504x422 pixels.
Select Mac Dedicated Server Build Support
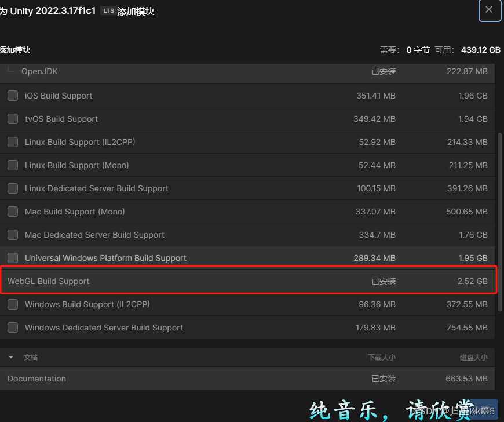pyautogui.click(x=12, y=235)
